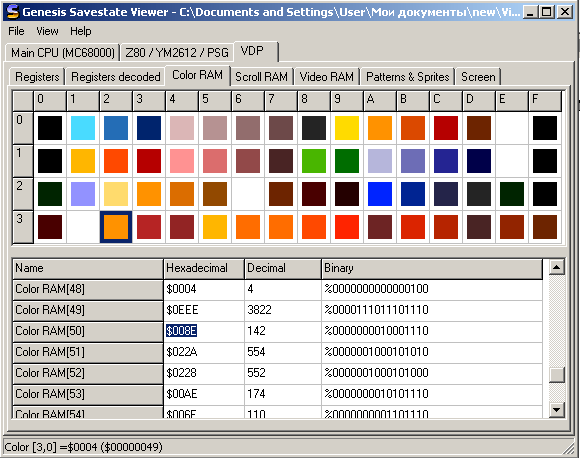Viewport: 580px width, 458px height.
Task: Switch to Main CPU (MC68000) tab
Action: tap(63, 53)
